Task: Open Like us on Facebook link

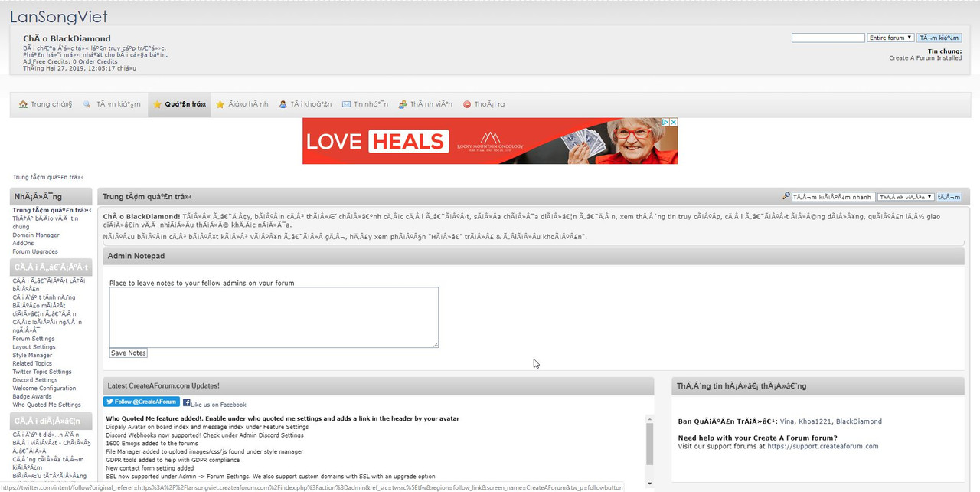Action: coord(218,405)
